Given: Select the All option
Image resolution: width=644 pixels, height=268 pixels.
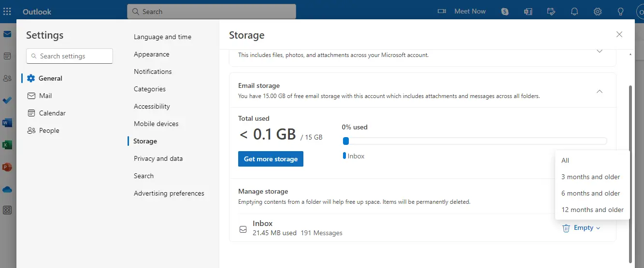Looking at the screenshot, I should click(x=593, y=160).
